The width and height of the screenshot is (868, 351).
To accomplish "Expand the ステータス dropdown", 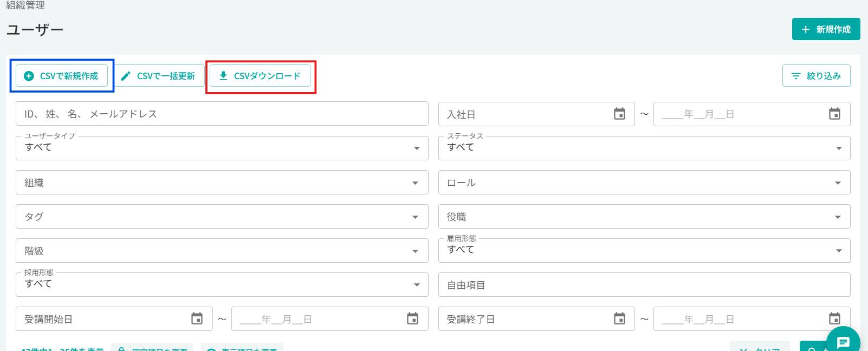I will [x=838, y=148].
